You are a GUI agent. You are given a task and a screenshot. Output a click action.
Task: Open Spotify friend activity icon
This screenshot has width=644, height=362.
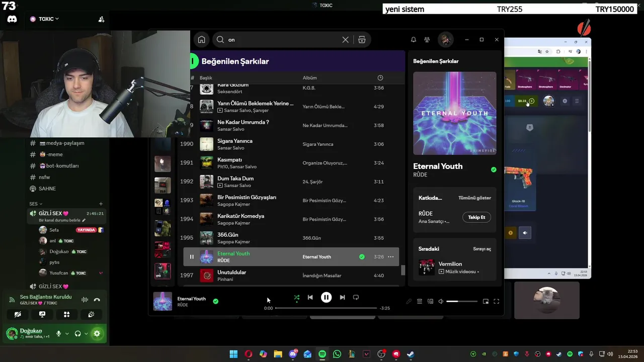click(427, 40)
